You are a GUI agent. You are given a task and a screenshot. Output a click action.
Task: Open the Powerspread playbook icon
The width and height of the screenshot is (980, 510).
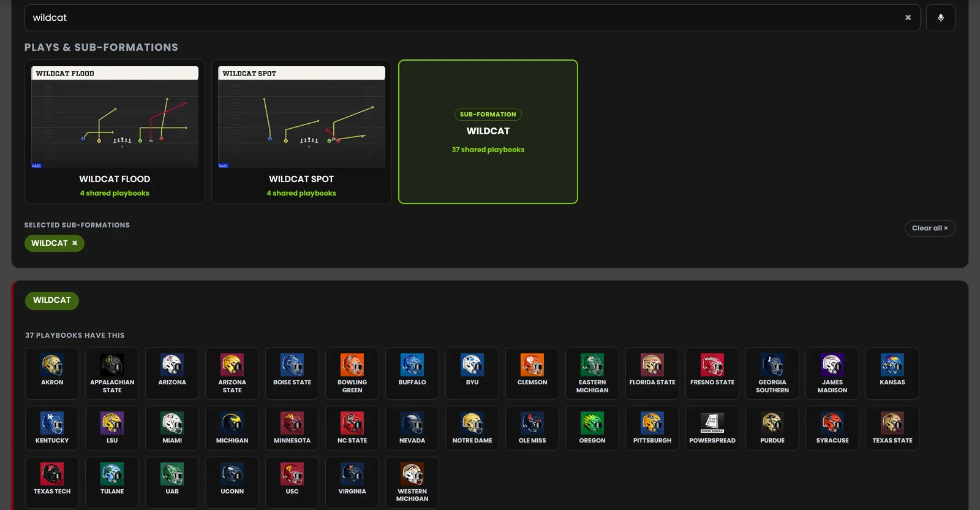[x=712, y=423]
